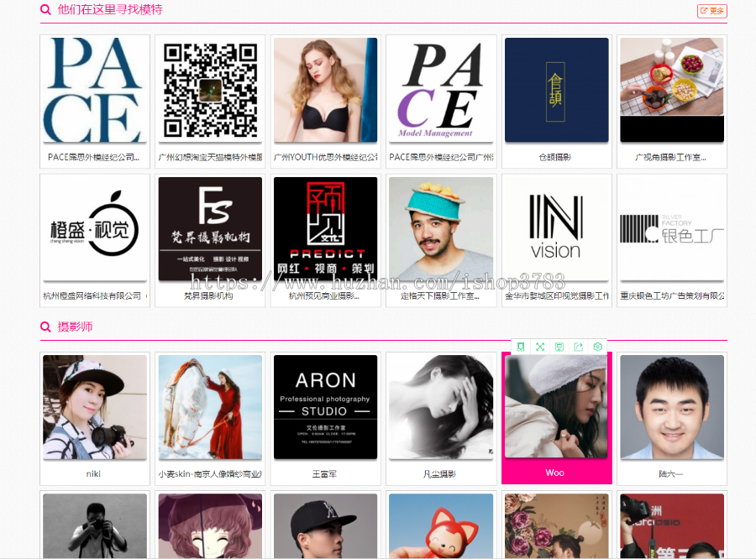The height and width of the screenshot is (559, 756).
Task: Open the 橙盛·视觉 logo thumbnail
Action: coord(94,229)
